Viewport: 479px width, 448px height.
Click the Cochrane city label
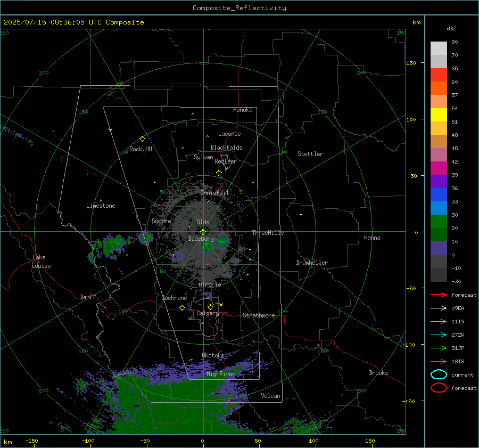tap(174, 298)
